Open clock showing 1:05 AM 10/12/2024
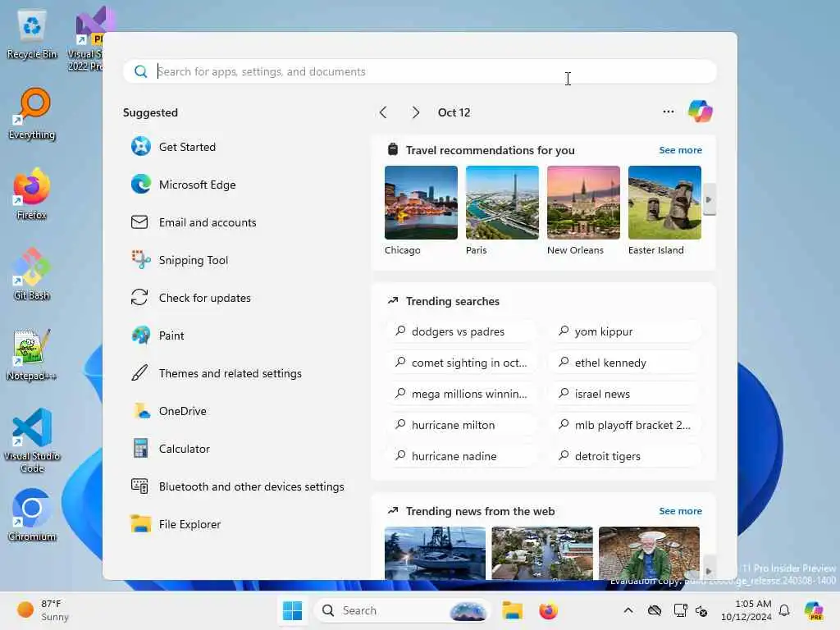This screenshot has height=630, width=840. click(746, 610)
